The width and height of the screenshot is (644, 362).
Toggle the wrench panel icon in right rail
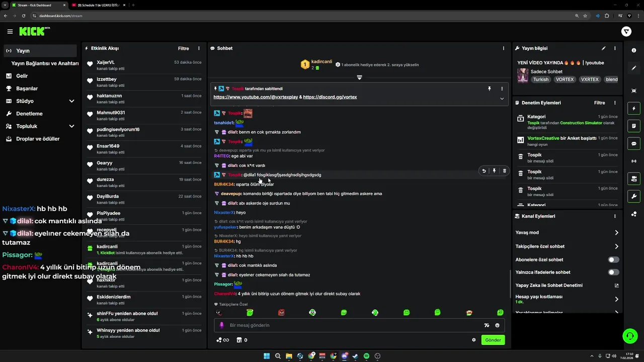[x=634, y=196]
